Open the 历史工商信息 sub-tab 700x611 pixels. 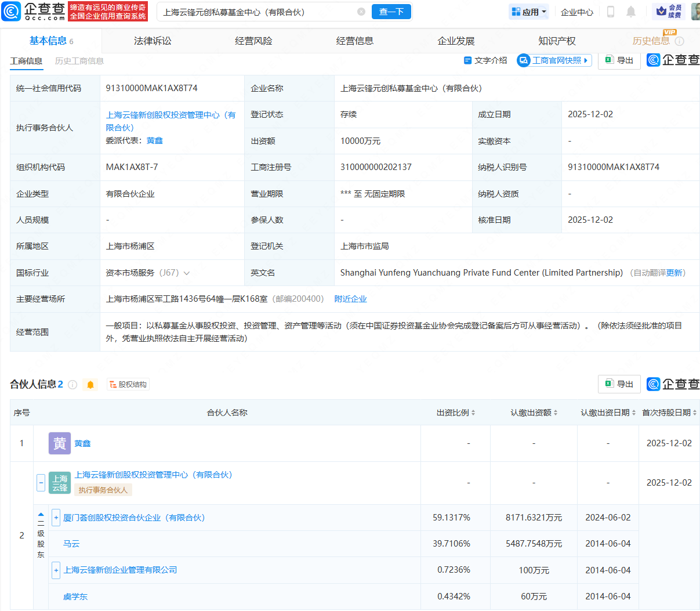tap(79, 61)
